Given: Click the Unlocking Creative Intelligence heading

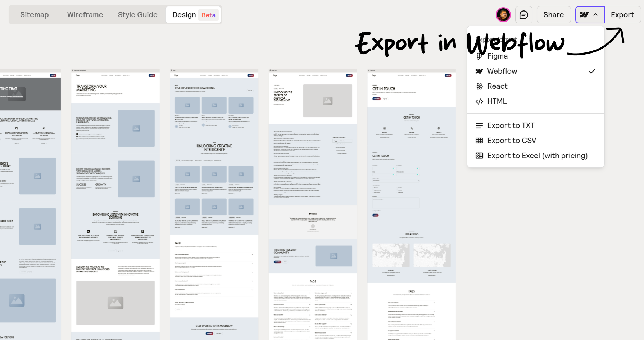Looking at the screenshot, I should coord(214,148).
